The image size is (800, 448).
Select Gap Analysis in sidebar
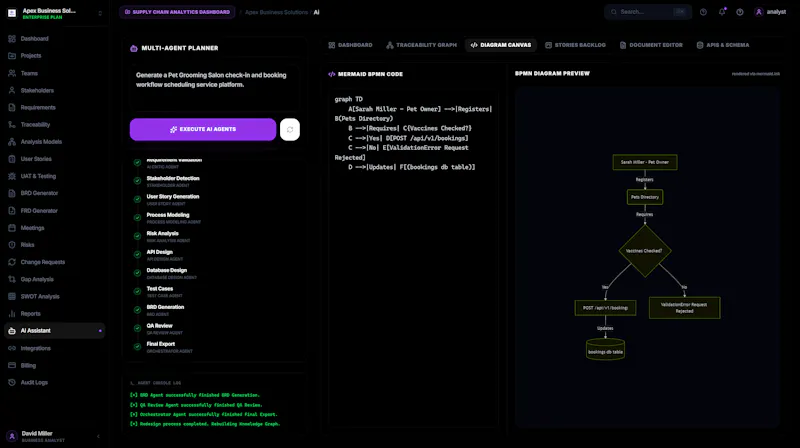click(54, 279)
